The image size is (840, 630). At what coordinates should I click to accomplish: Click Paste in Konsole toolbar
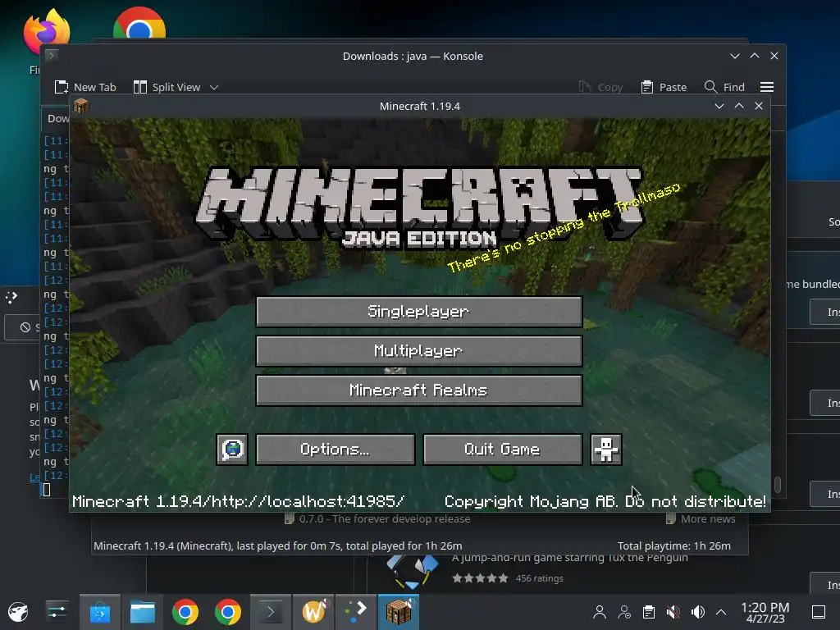click(x=664, y=87)
